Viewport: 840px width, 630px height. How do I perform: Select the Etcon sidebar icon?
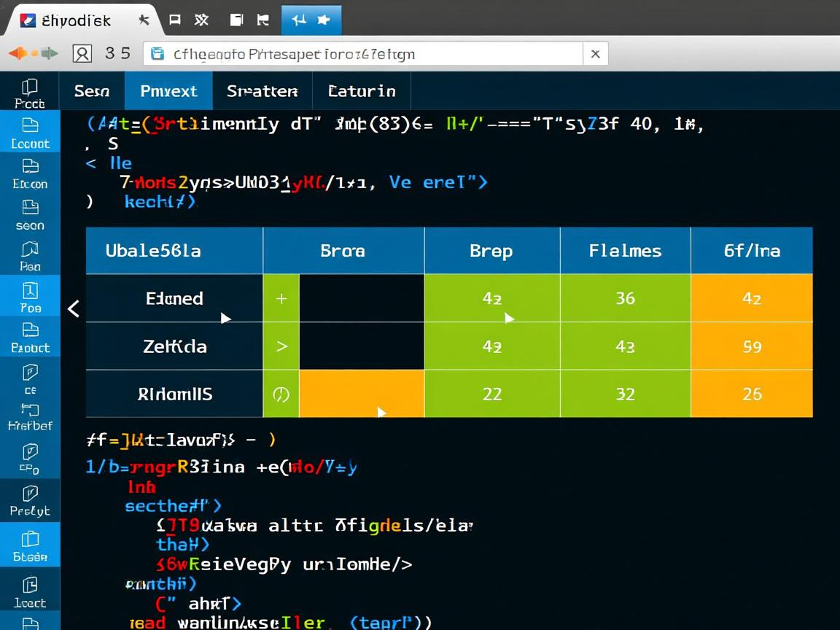[x=29, y=173]
